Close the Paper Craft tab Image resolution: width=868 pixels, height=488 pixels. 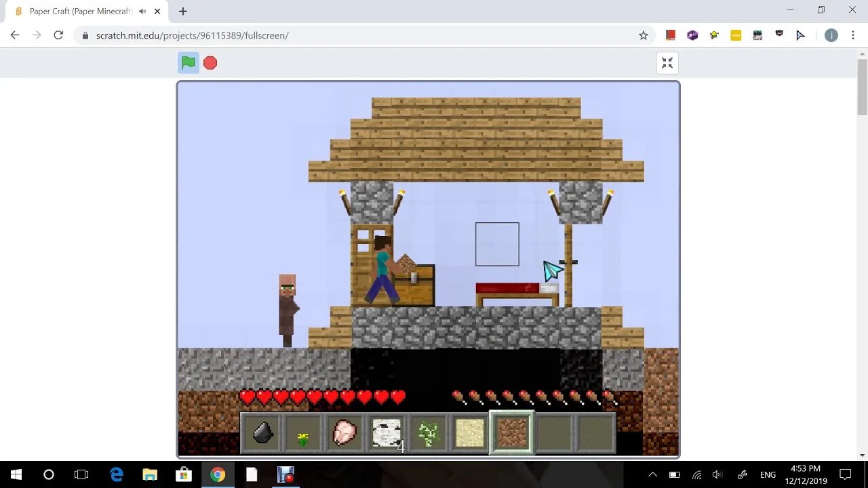click(157, 12)
